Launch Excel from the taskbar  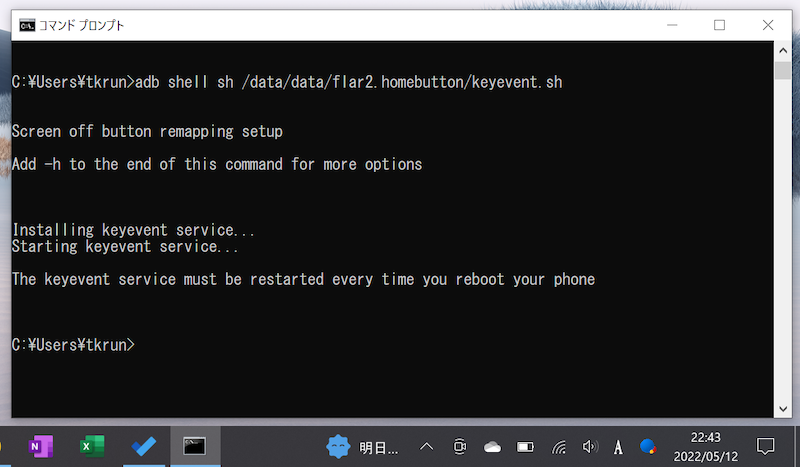point(92,446)
